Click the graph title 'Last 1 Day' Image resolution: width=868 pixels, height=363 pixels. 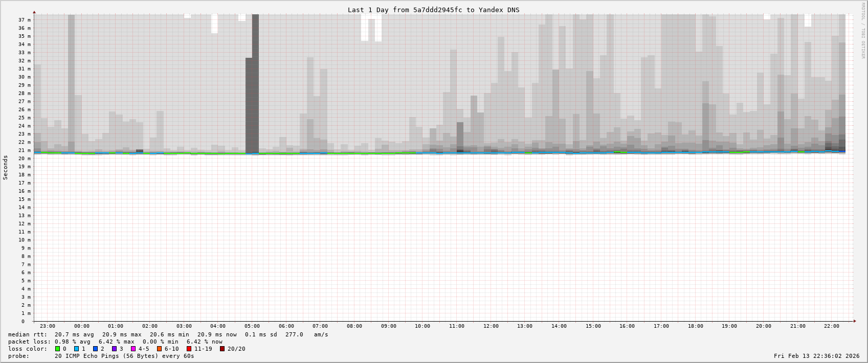[x=433, y=10]
